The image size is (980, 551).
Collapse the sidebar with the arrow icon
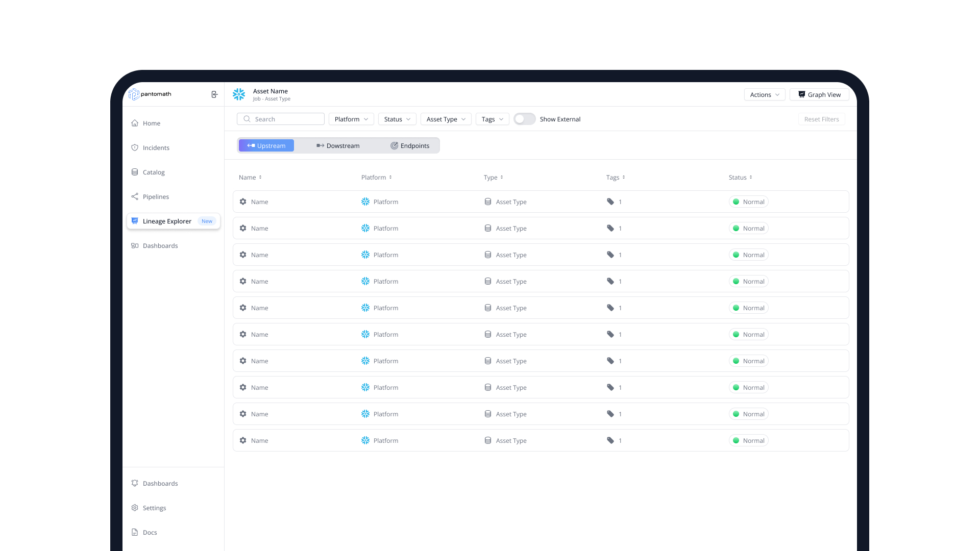point(214,94)
